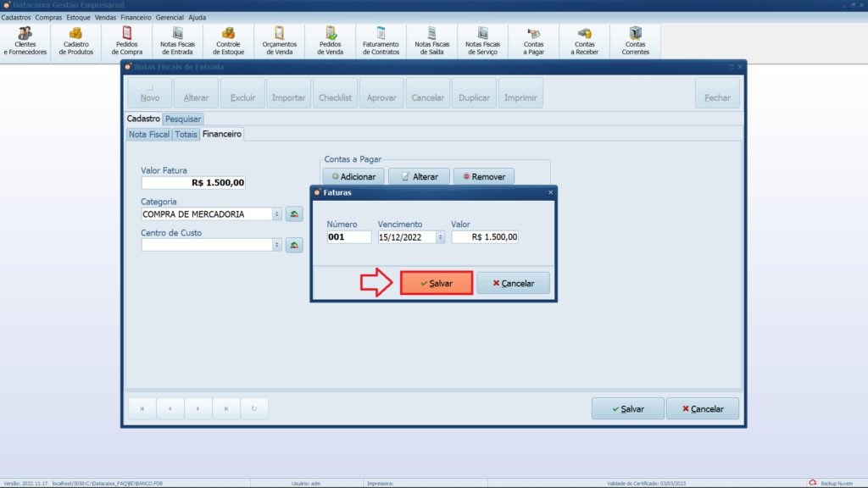Open Orçamentos de Venda icon

[x=280, y=40]
